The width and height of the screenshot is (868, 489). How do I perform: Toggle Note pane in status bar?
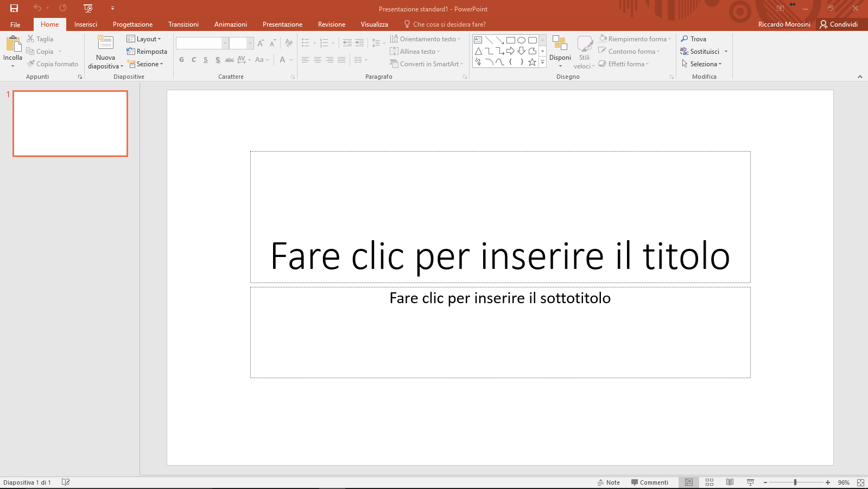click(609, 482)
